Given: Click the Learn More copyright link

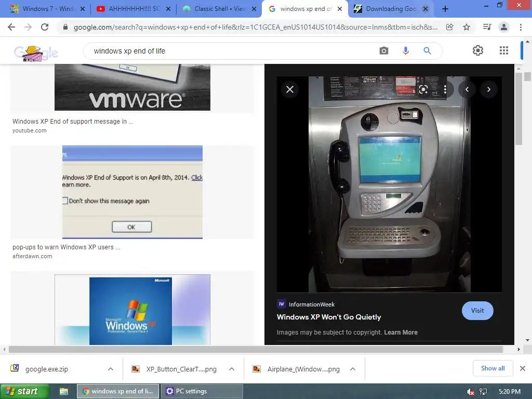Looking at the screenshot, I should 401,332.
